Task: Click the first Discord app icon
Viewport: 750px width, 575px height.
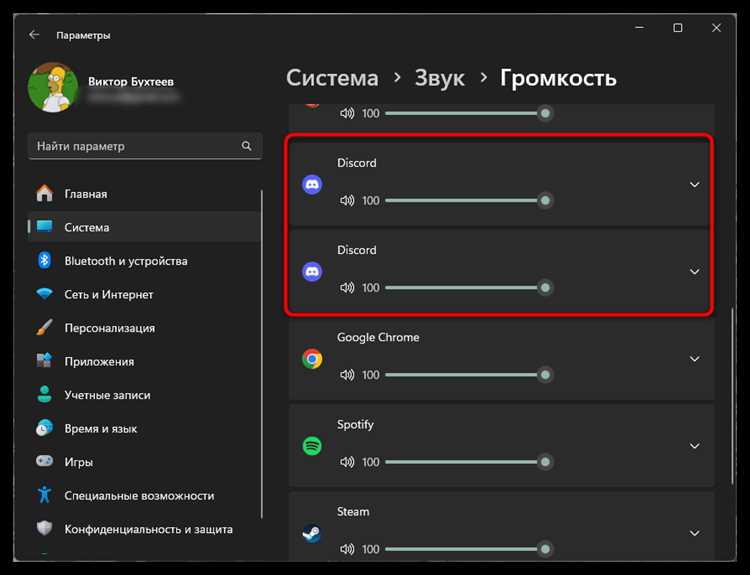Action: (x=312, y=185)
